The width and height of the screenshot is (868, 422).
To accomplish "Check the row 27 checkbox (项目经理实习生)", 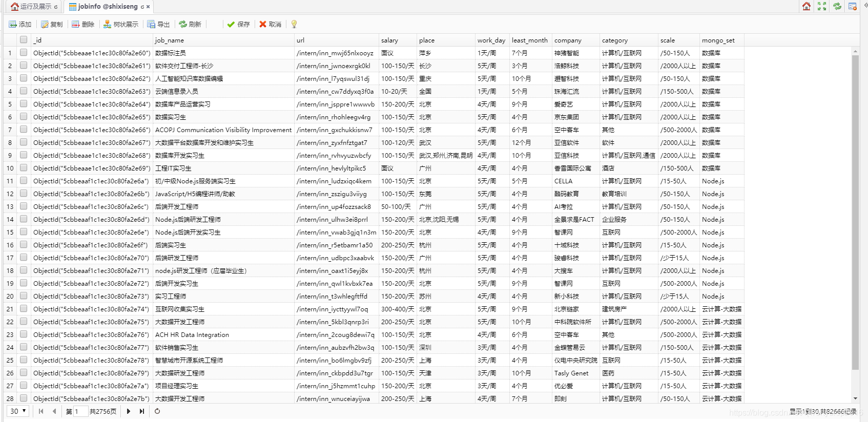I will pos(24,385).
